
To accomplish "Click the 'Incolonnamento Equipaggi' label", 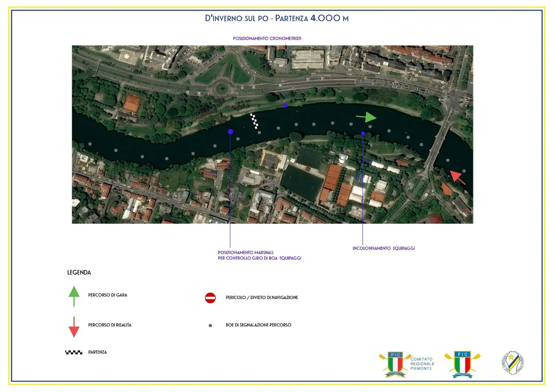I will pos(383,249).
